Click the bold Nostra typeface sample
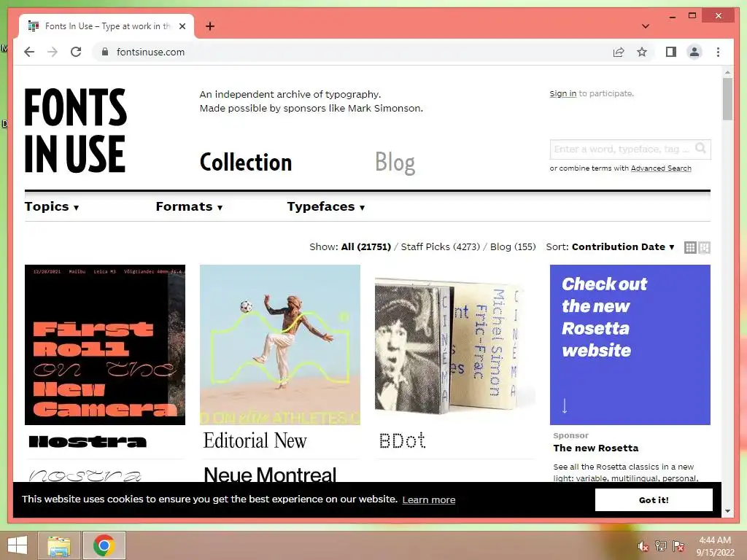The height and width of the screenshot is (560, 747). (x=88, y=442)
